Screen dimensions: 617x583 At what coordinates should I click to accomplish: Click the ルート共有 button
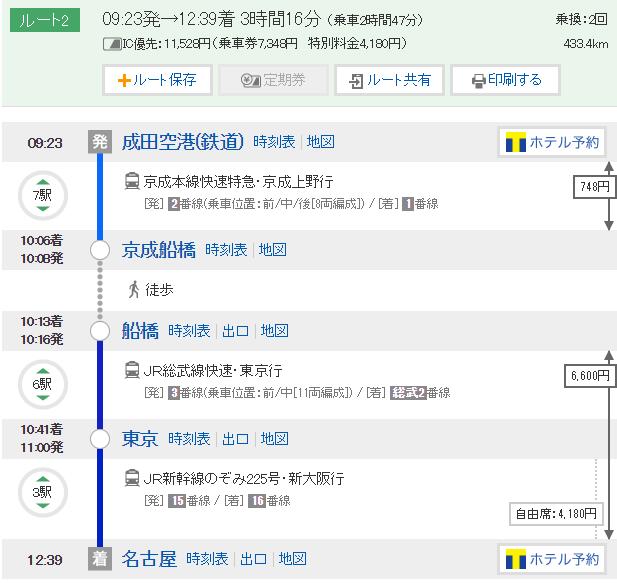pyautogui.click(x=389, y=80)
